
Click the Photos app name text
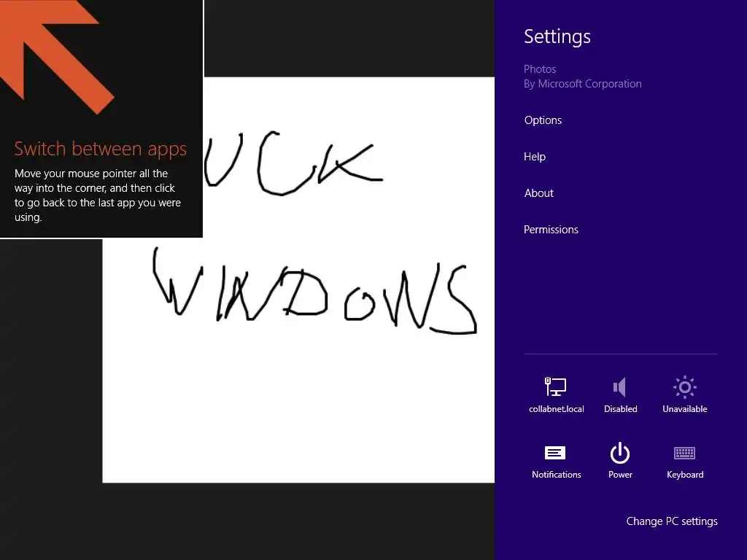(x=540, y=69)
